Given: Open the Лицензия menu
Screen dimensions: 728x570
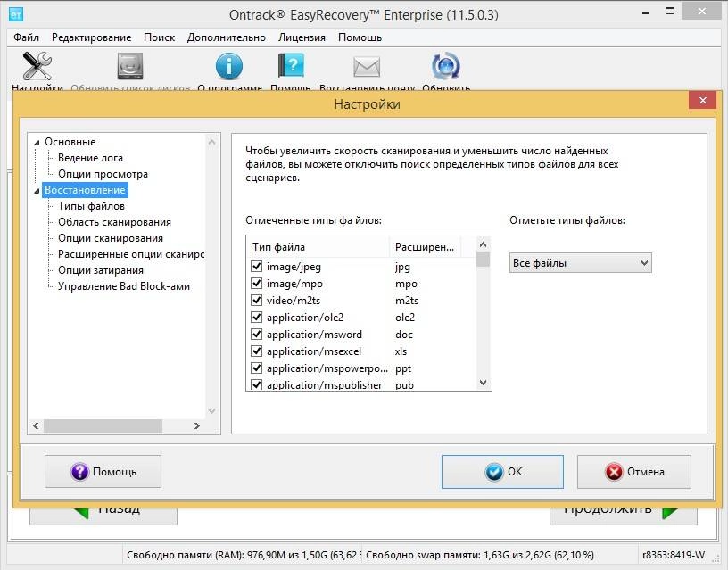Looking at the screenshot, I should pyautogui.click(x=302, y=37).
